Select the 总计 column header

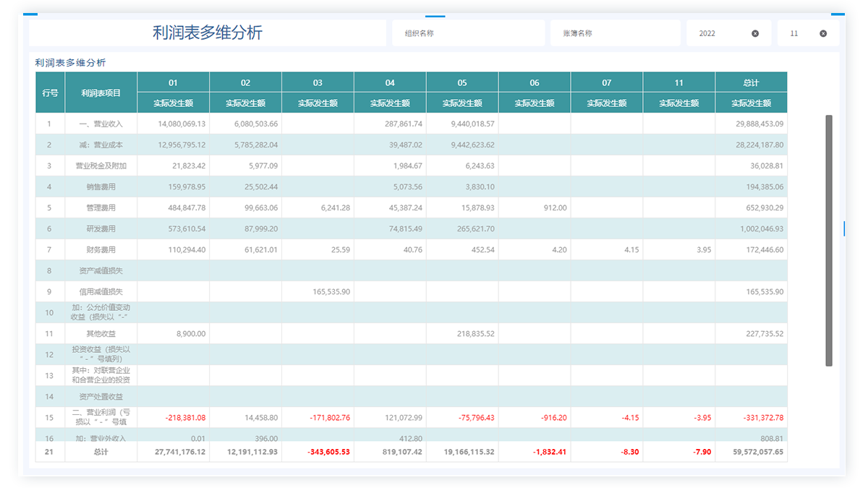coord(751,82)
